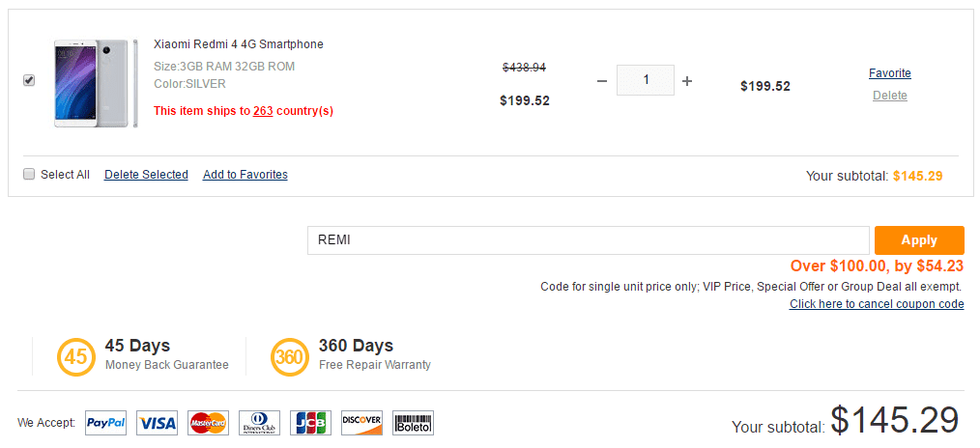Click the VISA card icon
Viewport: 980px width, 448px height.
157,423
